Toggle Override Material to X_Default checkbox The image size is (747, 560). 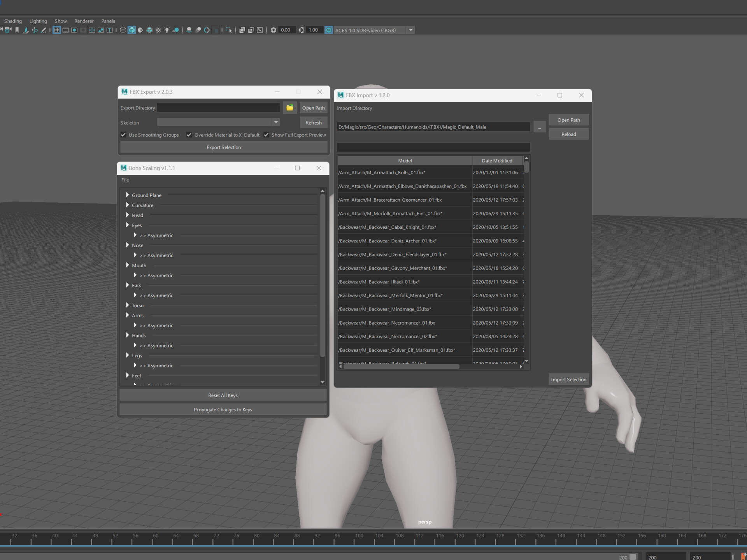point(189,135)
